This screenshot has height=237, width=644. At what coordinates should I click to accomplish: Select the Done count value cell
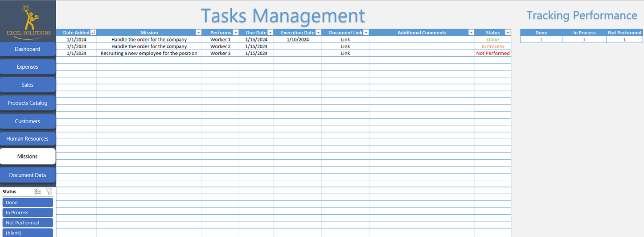tap(541, 40)
